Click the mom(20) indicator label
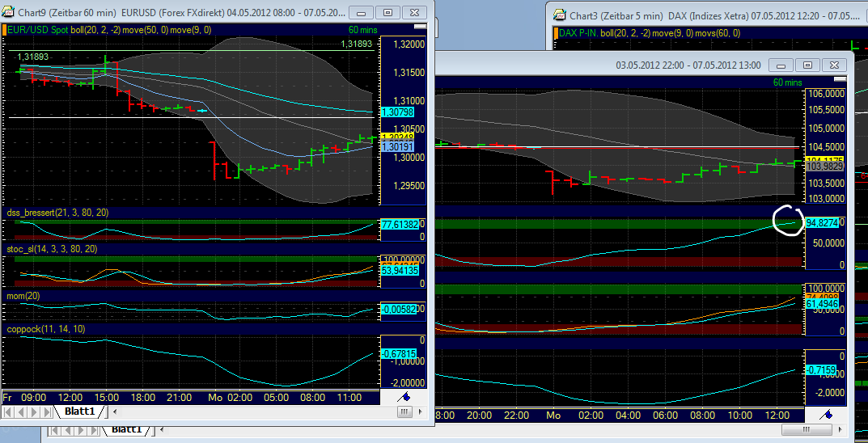The image size is (868, 443). 23,296
